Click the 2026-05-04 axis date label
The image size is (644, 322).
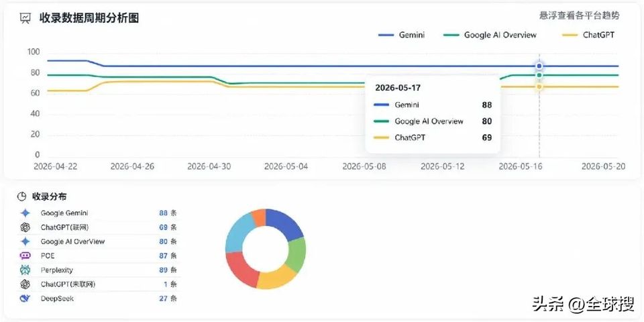click(x=286, y=166)
